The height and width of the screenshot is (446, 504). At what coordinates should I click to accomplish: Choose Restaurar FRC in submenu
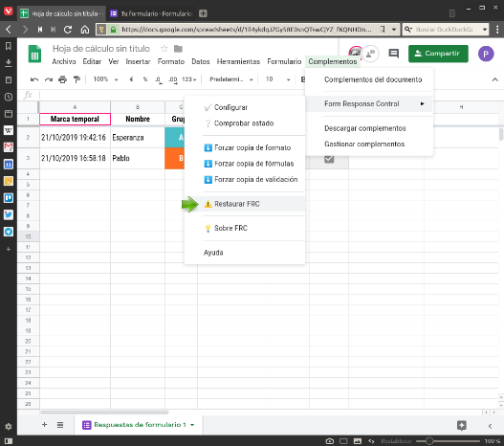coord(245,204)
